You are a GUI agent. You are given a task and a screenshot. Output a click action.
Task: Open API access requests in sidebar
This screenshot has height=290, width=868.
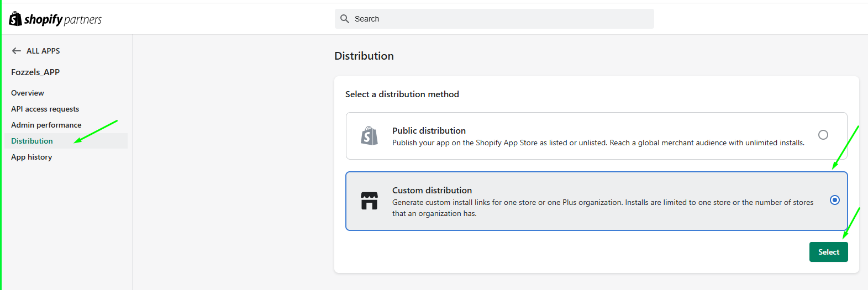pyautogui.click(x=45, y=109)
